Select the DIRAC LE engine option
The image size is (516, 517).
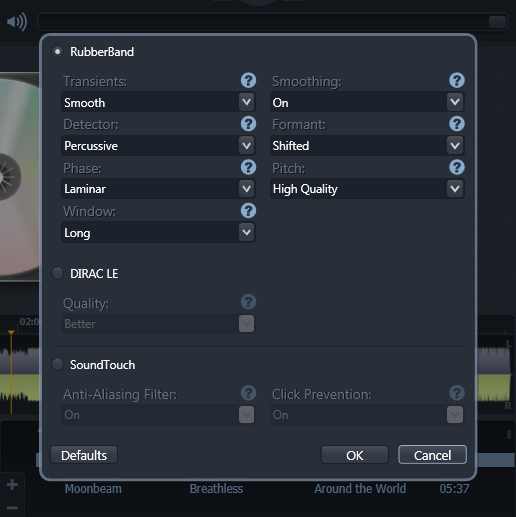click(x=58, y=273)
